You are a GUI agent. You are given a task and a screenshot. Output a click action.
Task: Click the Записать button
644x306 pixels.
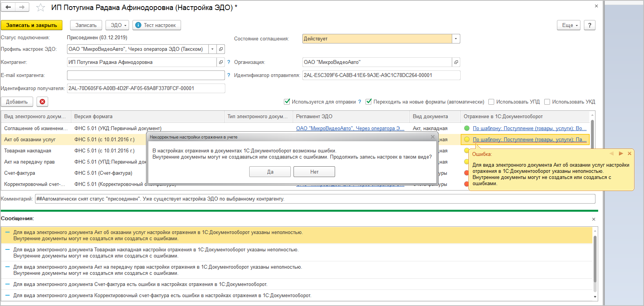pos(86,25)
